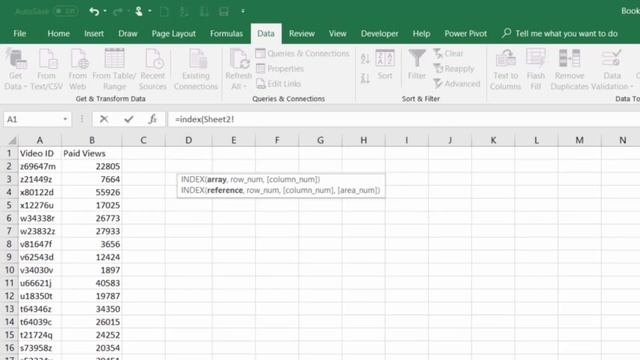Open Data Validation
Viewport: 640px width, 360px height.
click(611, 69)
